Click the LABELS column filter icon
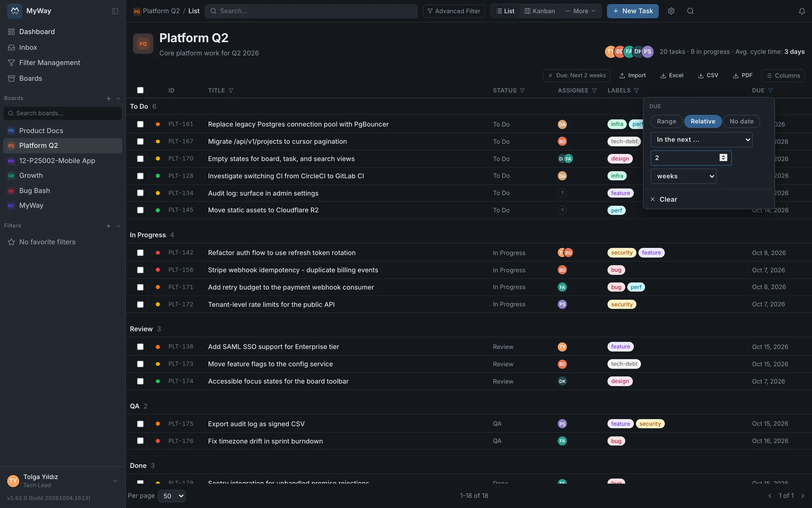The image size is (812, 508). [637, 91]
